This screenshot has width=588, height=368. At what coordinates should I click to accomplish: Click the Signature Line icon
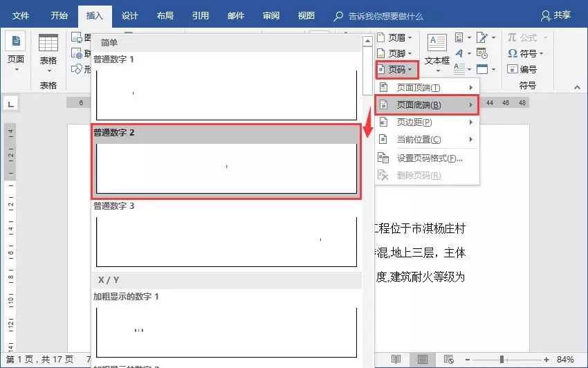[x=482, y=37]
